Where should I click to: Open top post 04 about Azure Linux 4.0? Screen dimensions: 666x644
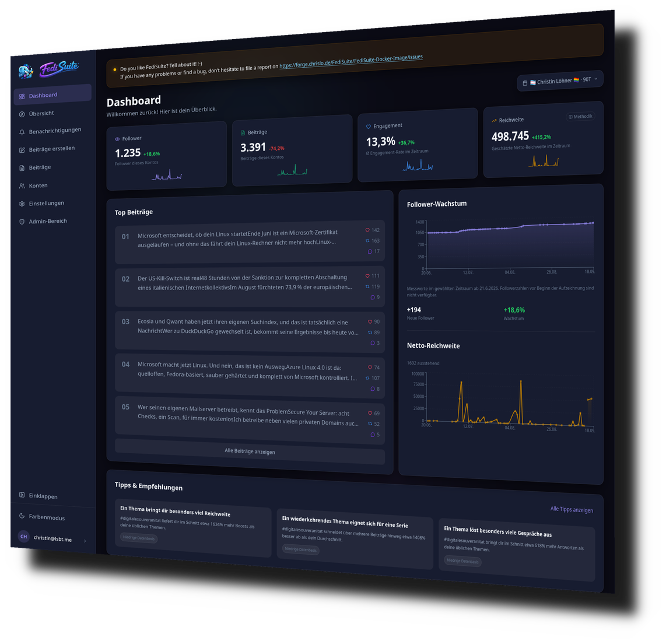coord(250,376)
